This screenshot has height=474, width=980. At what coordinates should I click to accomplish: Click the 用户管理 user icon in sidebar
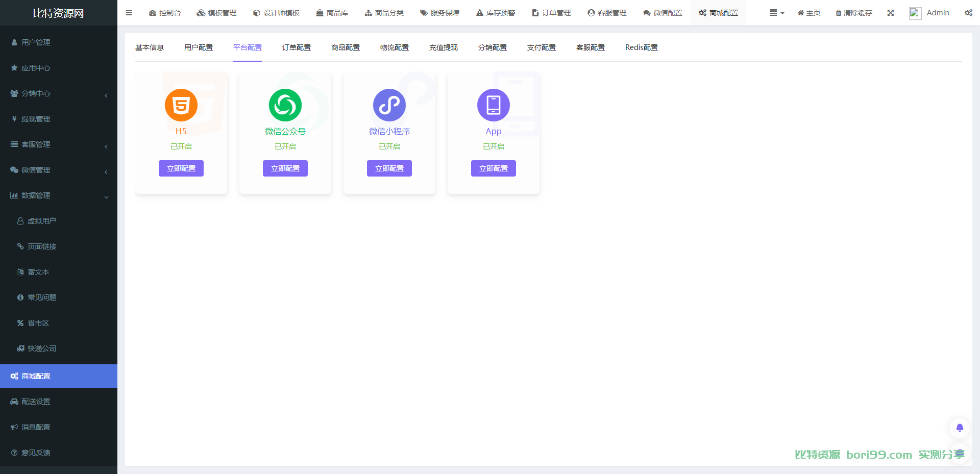click(14, 42)
